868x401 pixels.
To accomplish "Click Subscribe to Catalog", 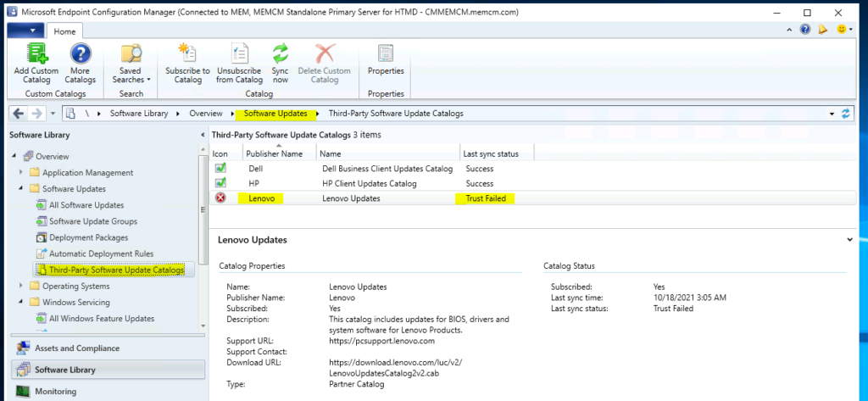I will point(187,64).
